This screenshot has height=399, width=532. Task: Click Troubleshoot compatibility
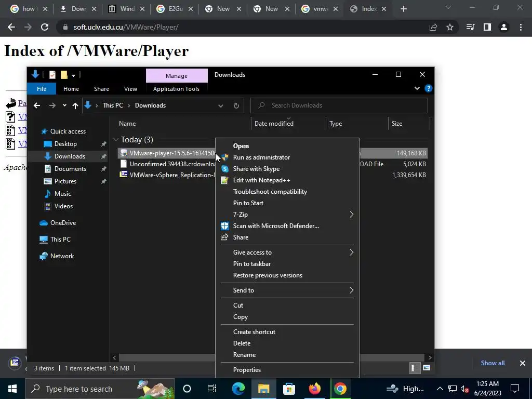[270, 192]
